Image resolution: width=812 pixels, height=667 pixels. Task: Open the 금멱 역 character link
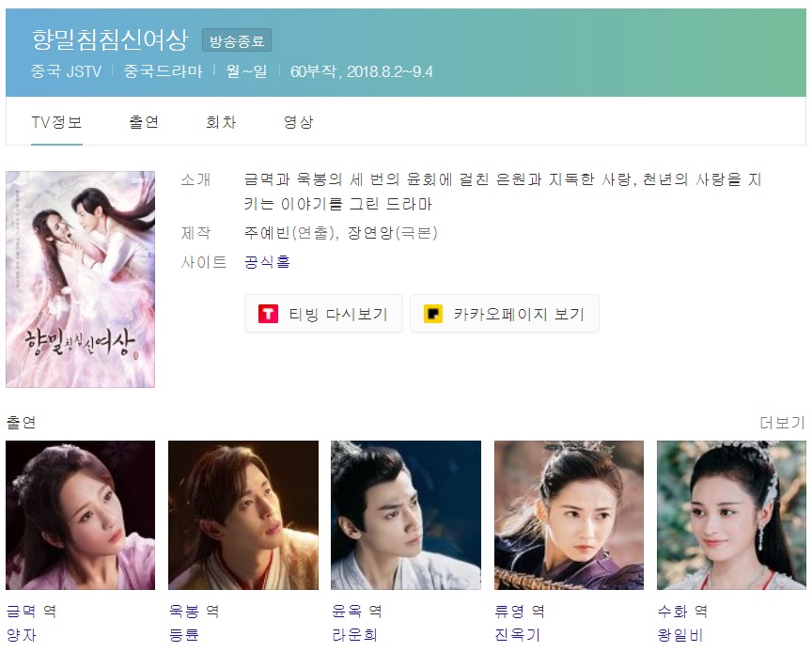[x=31, y=612]
